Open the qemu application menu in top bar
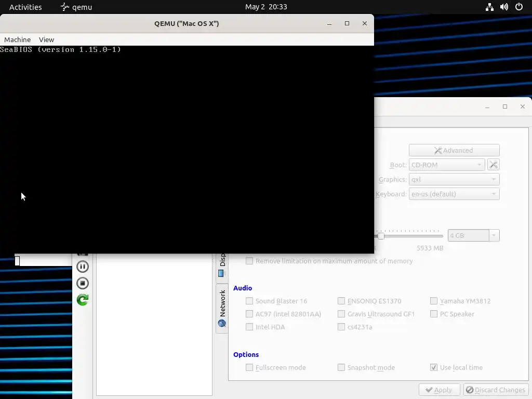This screenshot has height=399, width=532. (x=76, y=7)
